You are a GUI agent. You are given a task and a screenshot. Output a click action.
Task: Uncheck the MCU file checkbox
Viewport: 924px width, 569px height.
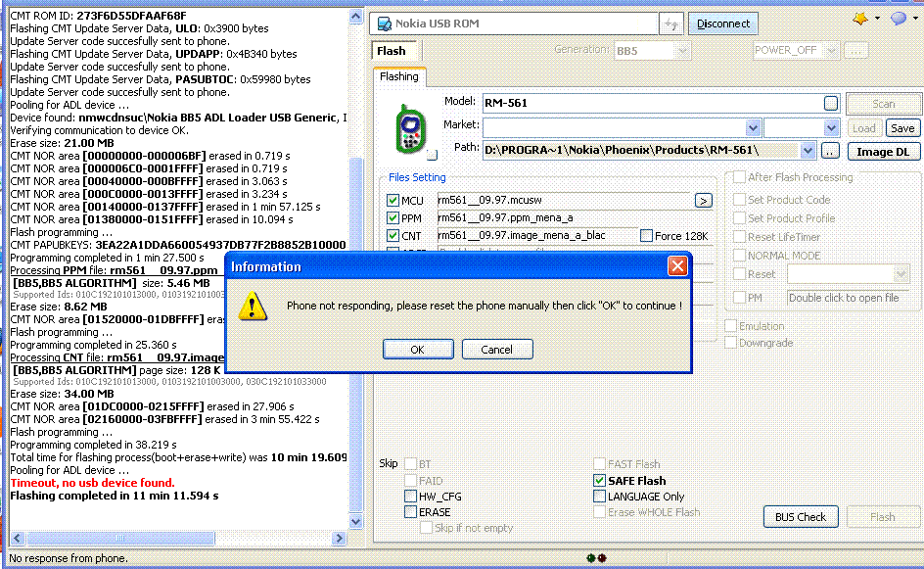click(x=393, y=201)
